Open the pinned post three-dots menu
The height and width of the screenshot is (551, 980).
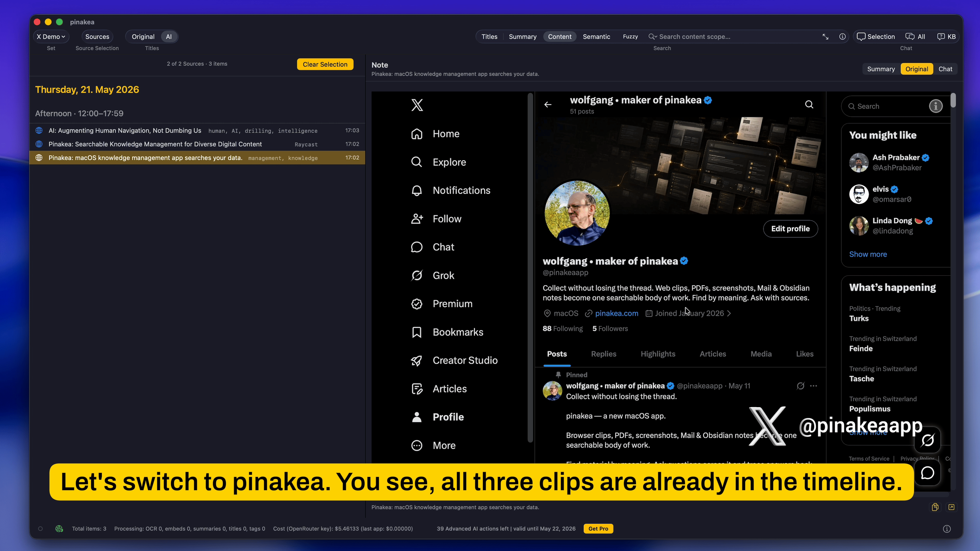814,386
